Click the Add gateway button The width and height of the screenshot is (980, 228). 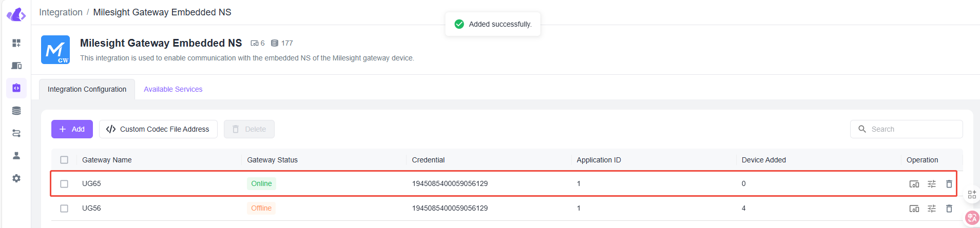click(x=72, y=129)
